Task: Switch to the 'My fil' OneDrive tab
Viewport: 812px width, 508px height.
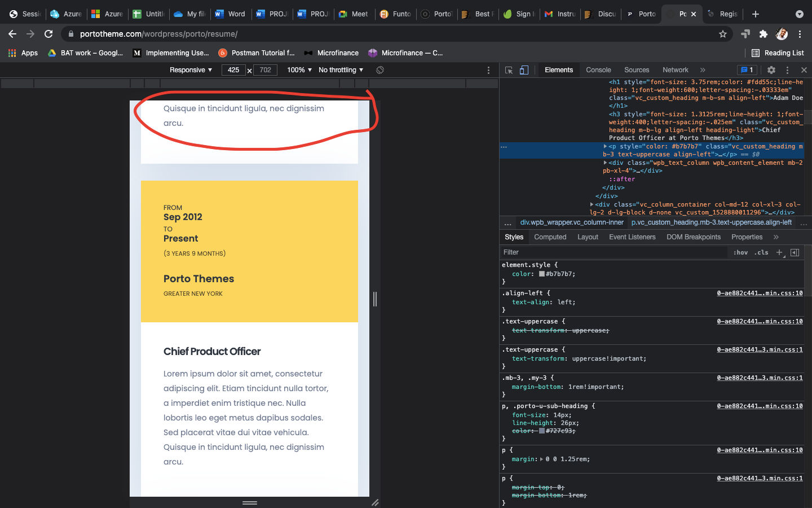Action: 189,14
